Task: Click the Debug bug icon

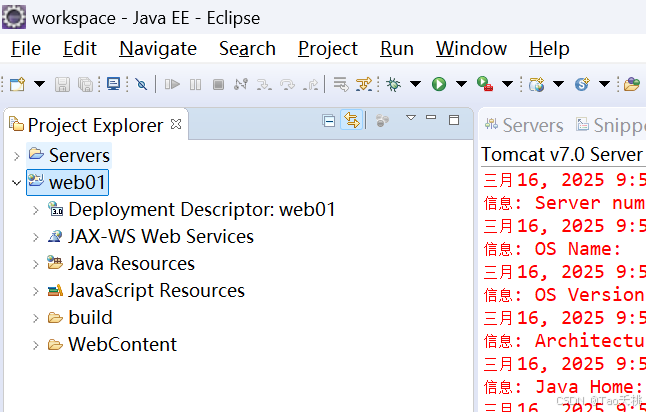Action: tap(393, 84)
